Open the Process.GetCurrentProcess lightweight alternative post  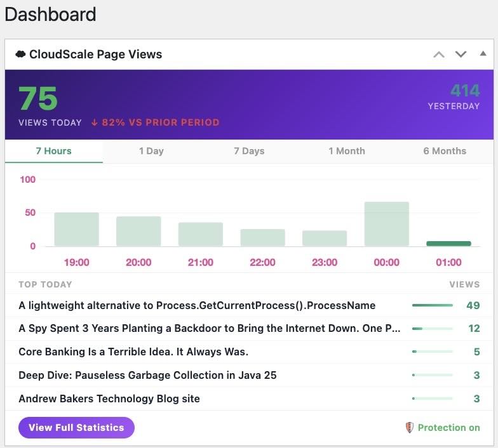click(197, 305)
